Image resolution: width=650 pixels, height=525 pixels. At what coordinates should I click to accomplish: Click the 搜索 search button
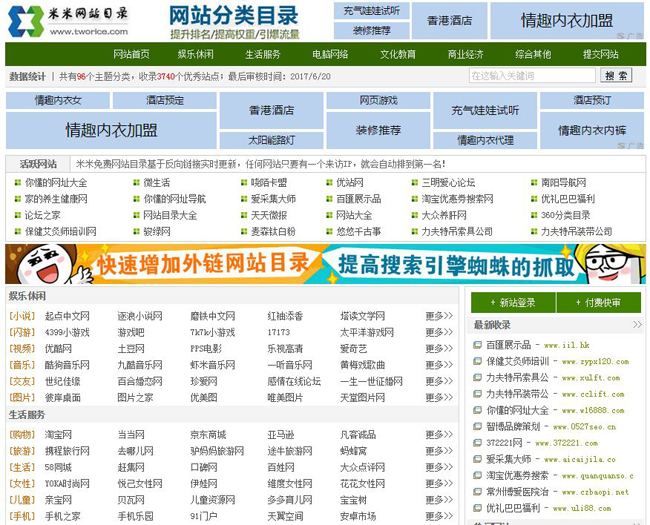616,76
